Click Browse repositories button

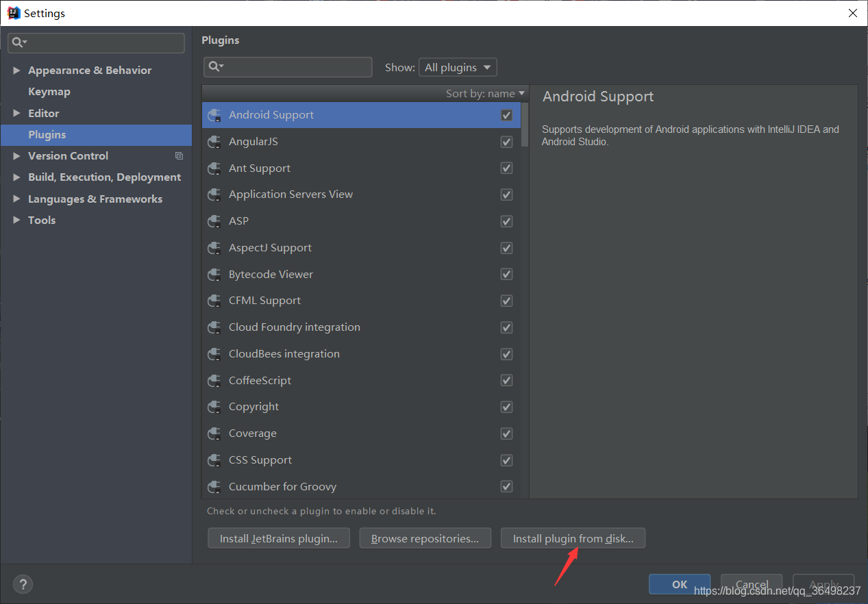[425, 538]
